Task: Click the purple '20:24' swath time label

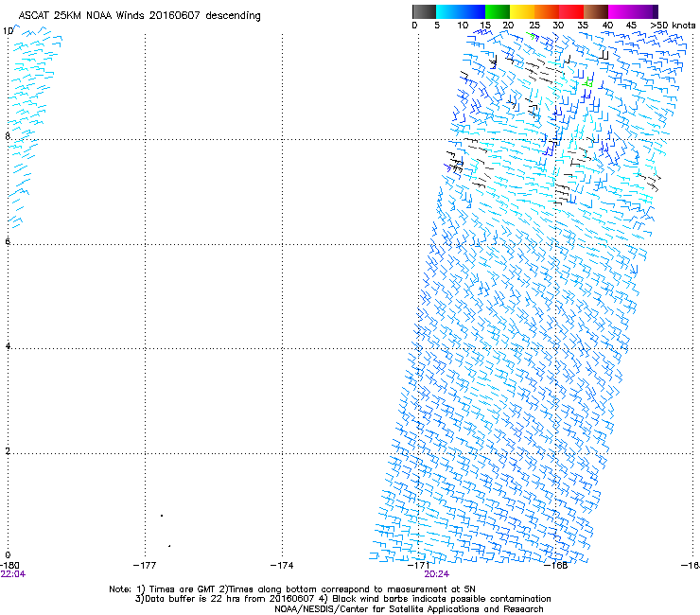Action: point(437,574)
